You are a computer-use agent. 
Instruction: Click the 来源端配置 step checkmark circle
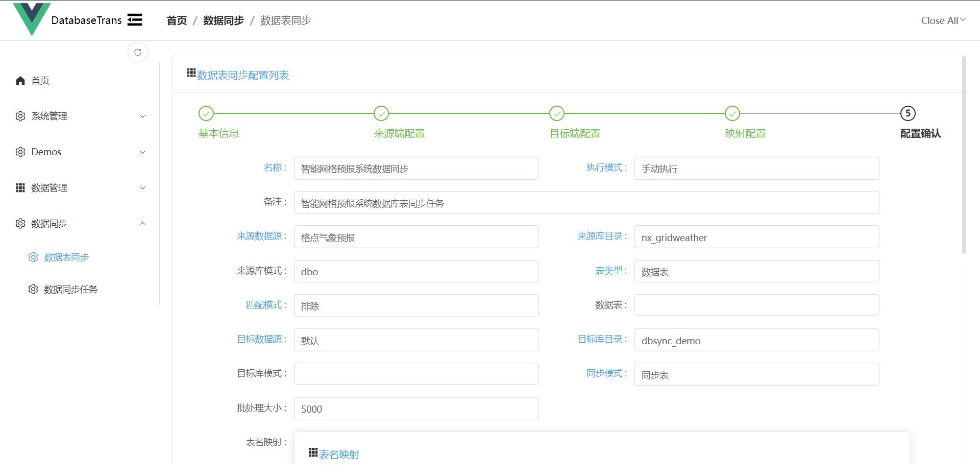click(x=381, y=113)
